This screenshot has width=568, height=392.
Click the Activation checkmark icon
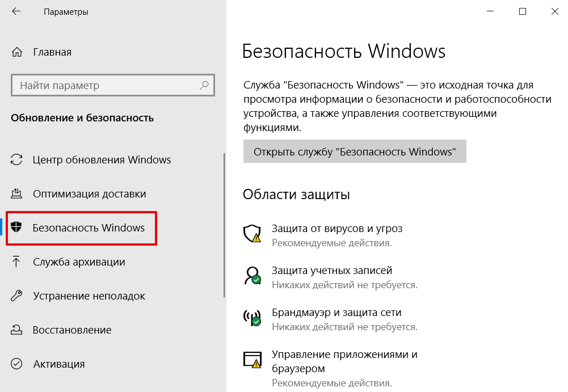click(x=16, y=364)
